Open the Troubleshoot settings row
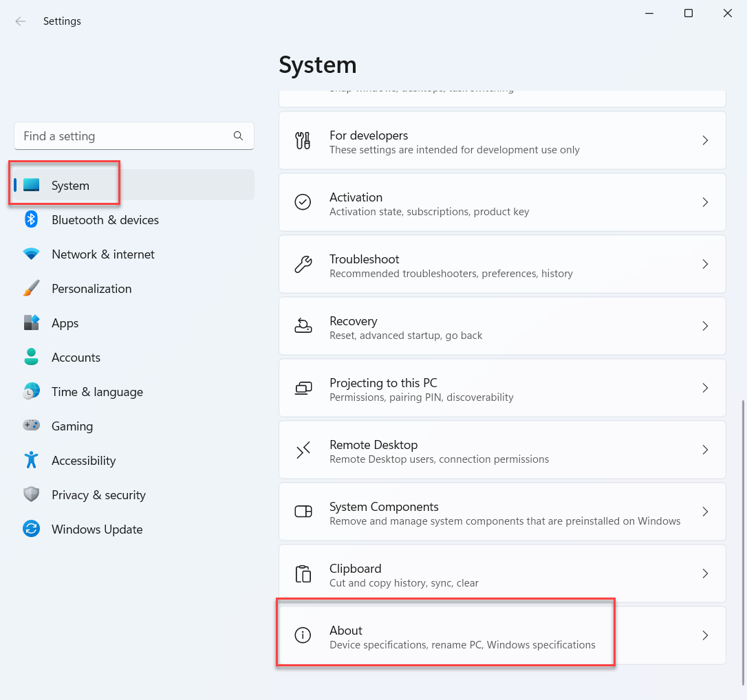 click(x=502, y=264)
